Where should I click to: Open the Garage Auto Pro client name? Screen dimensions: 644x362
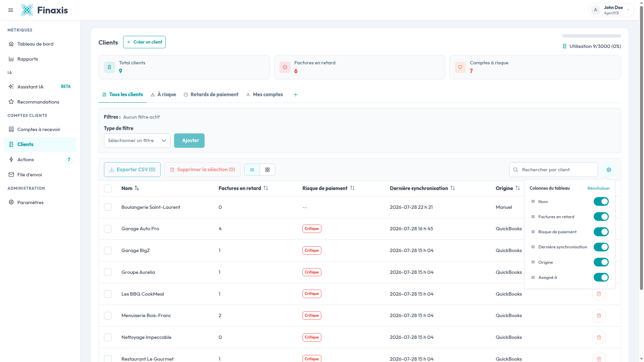point(140,229)
